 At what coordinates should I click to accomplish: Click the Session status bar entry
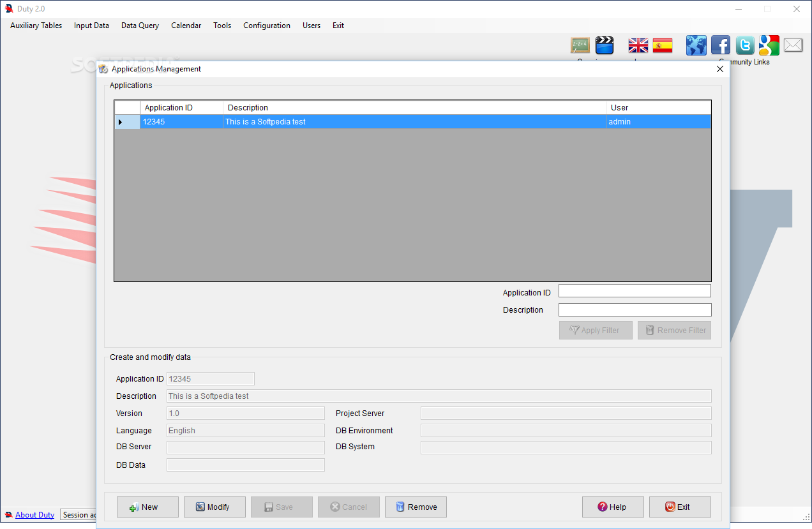[79, 514]
